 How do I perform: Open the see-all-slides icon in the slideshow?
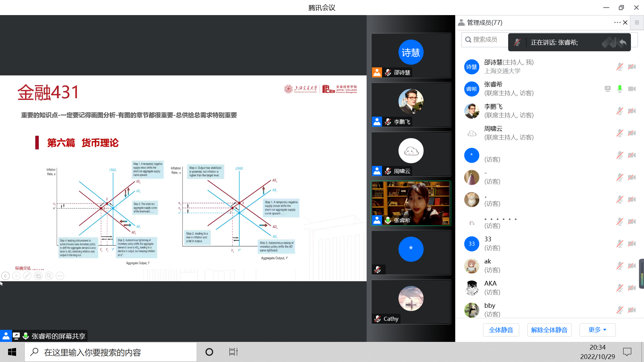pyautogui.click(x=38, y=276)
